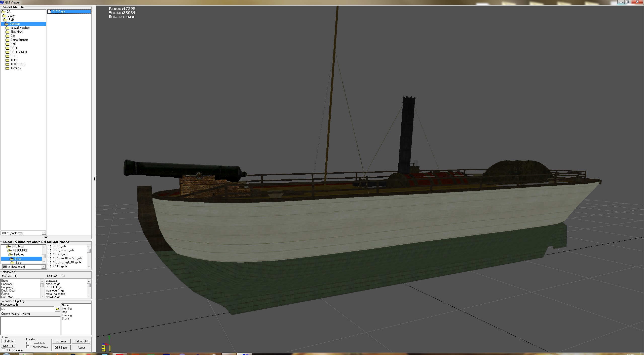This screenshot has height=355, width=644.
Task: Click the RESOURCE folder icon in TX directory tree
Action: pos(10,250)
